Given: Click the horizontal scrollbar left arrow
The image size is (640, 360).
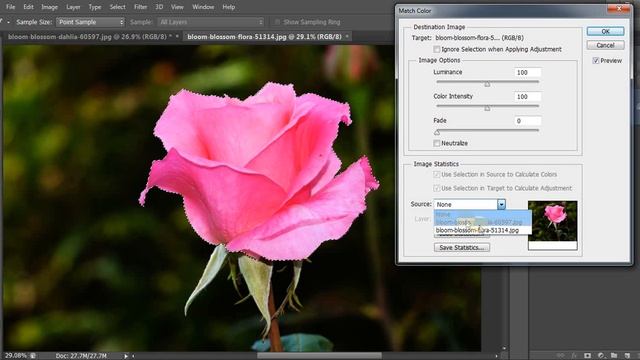Looking at the screenshot, I should pos(133,356).
